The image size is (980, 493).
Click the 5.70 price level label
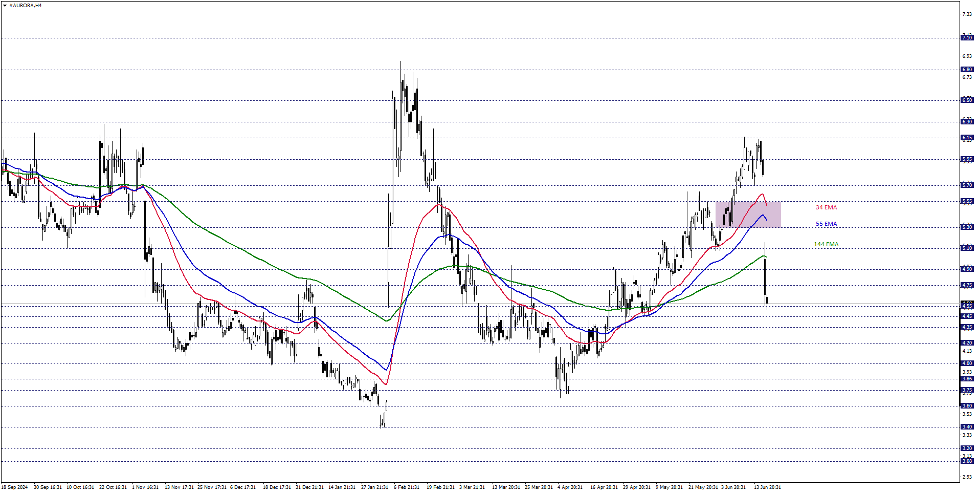(x=967, y=185)
